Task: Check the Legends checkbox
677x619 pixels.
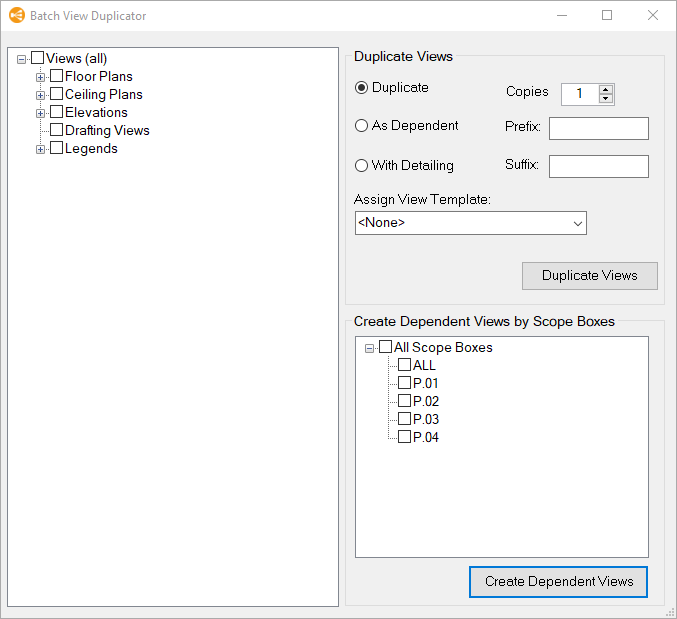Action: pyautogui.click(x=57, y=148)
